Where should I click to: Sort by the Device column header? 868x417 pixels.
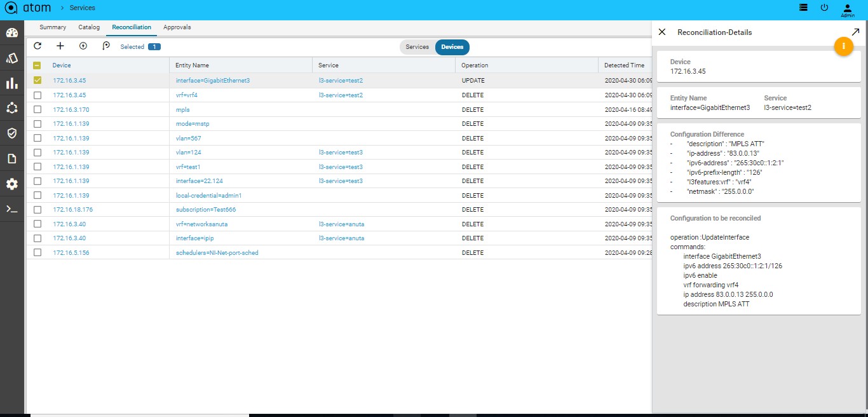[x=62, y=65]
